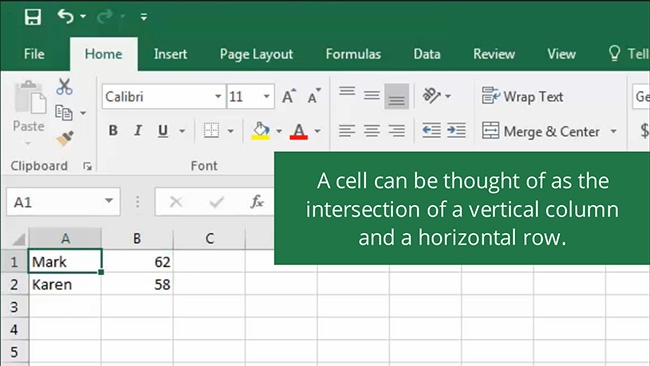
Task: Open the Review tab
Action: (494, 54)
